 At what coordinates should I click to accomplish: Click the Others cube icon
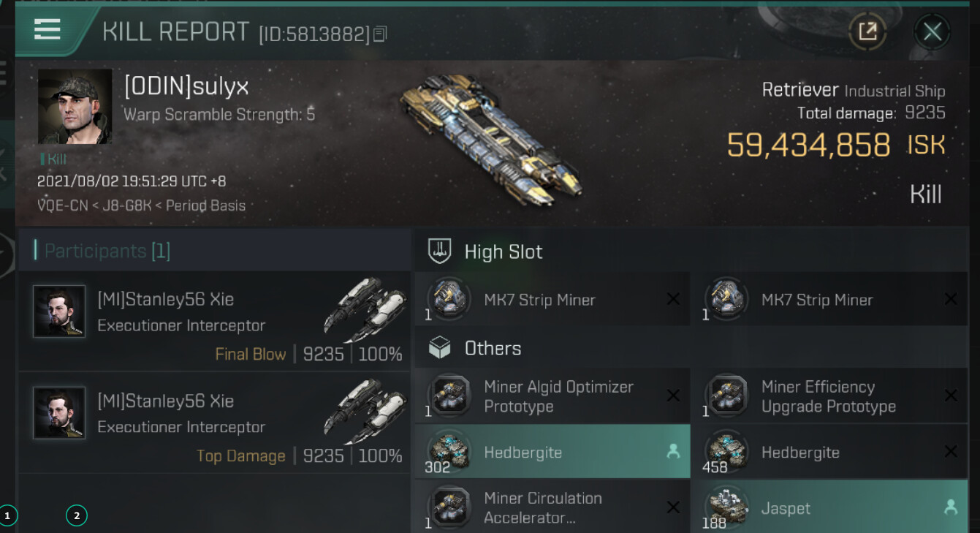point(439,348)
